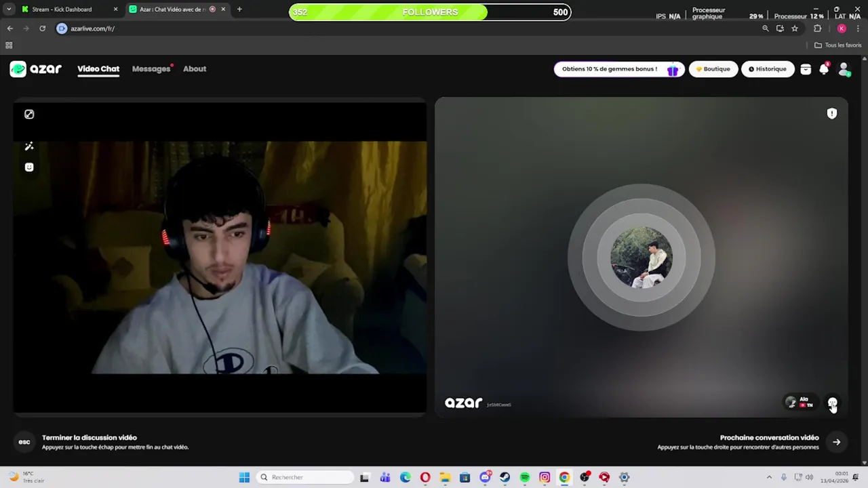Open Microsoft Edge from the taskbar
The height and width of the screenshot is (488, 868).
(406, 477)
